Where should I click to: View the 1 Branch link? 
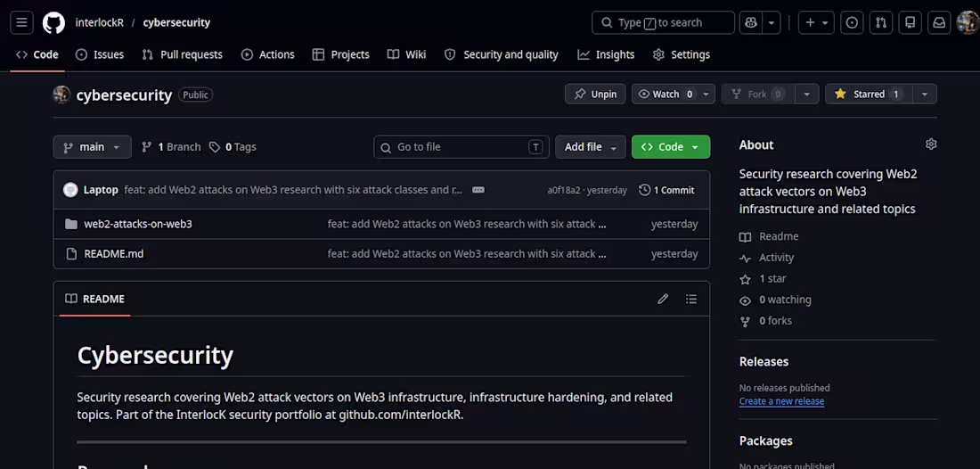(x=171, y=147)
